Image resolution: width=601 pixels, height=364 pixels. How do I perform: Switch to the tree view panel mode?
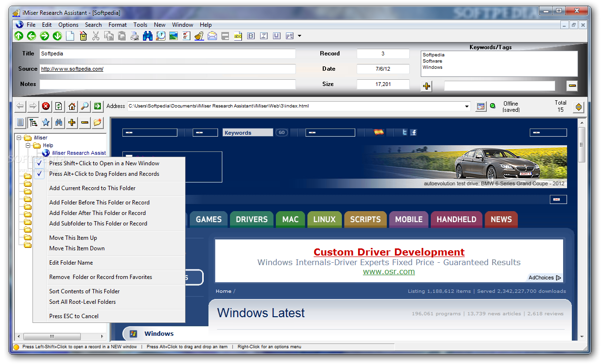[33, 123]
